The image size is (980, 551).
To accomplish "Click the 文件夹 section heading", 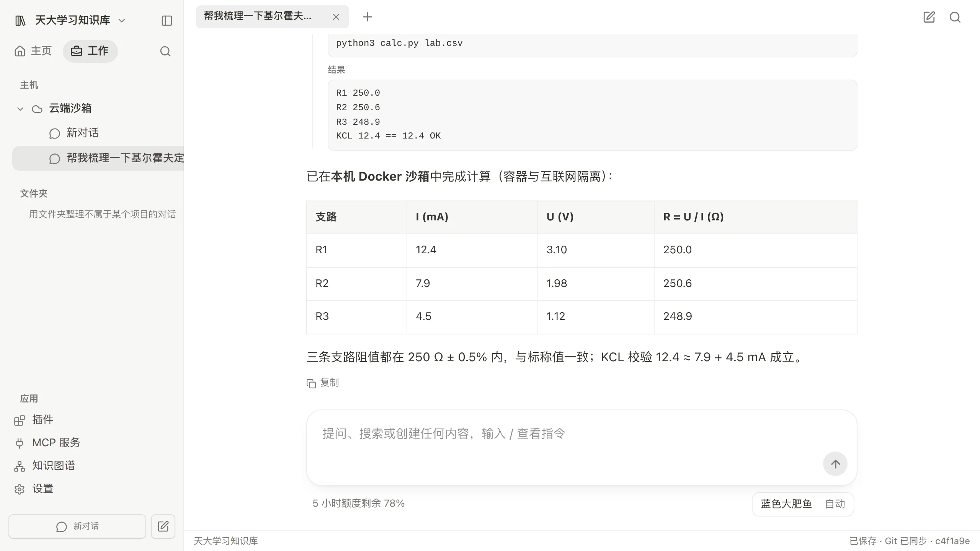I will click(34, 194).
